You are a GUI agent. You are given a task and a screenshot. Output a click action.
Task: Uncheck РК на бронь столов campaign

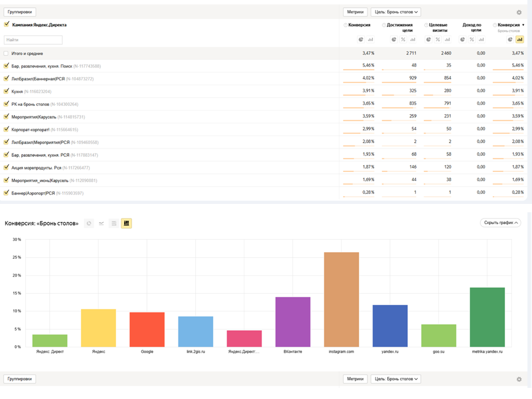click(6, 104)
